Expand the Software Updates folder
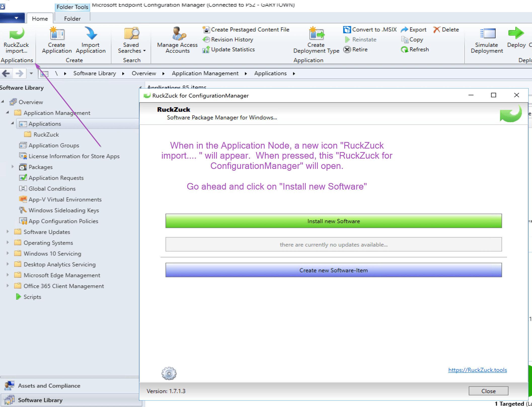The width and height of the screenshot is (532, 407). click(8, 232)
